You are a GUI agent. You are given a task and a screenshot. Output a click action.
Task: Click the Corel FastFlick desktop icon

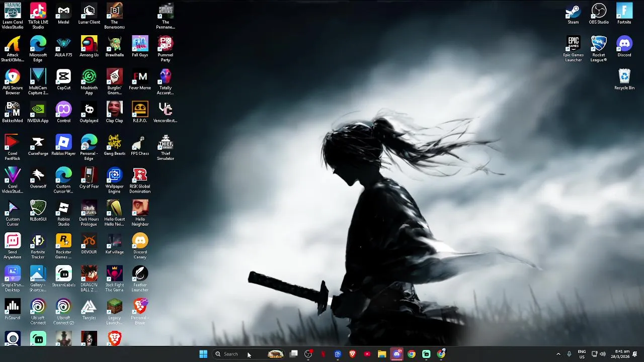click(x=13, y=147)
